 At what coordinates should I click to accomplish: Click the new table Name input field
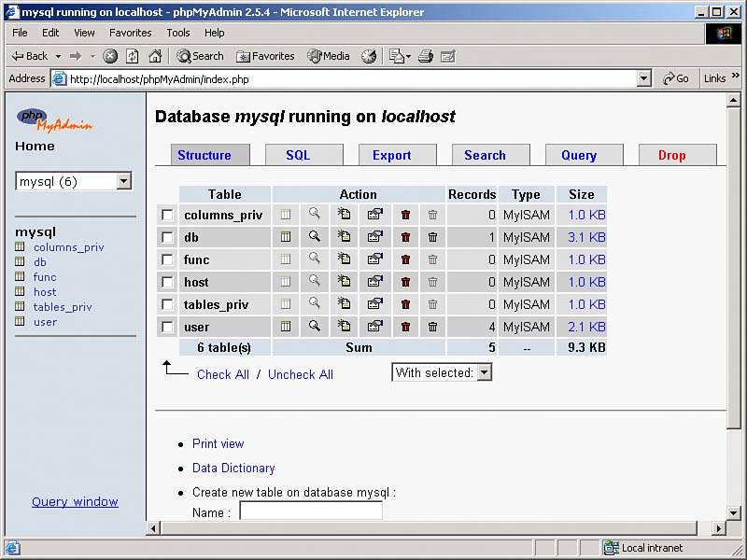pos(311,511)
